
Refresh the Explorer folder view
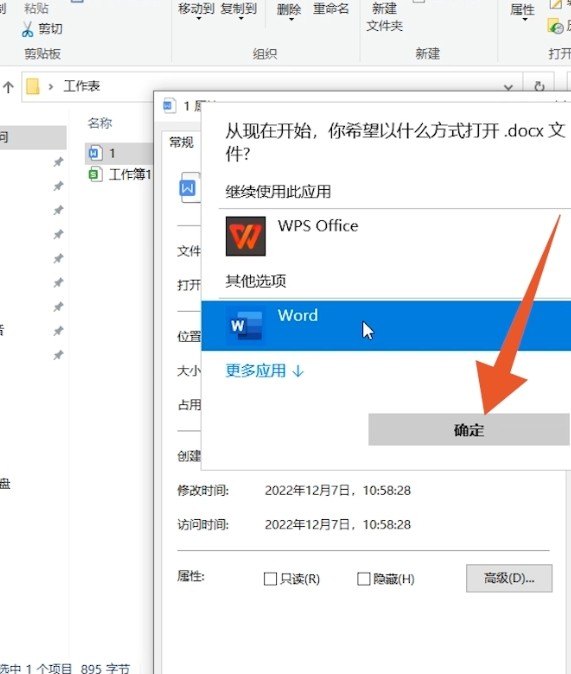pyautogui.click(x=539, y=87)
